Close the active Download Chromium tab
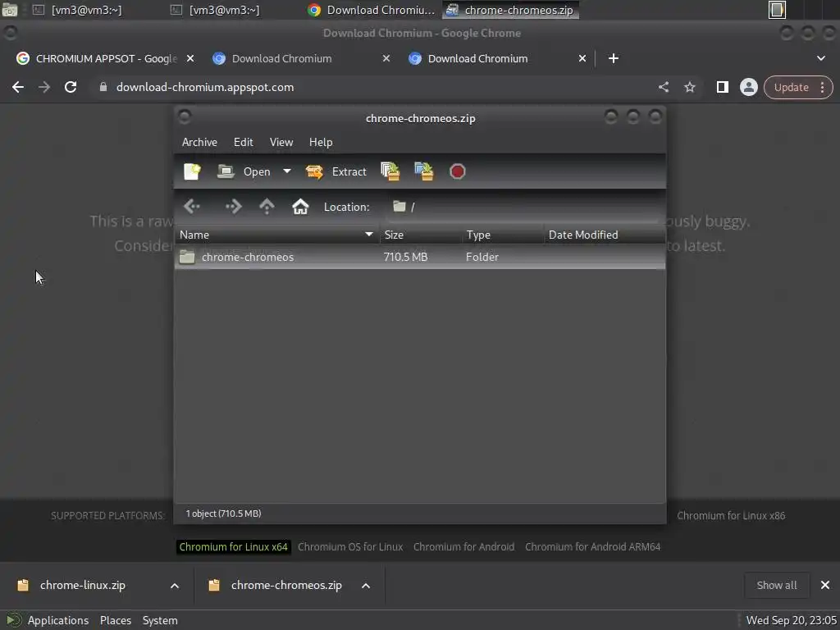This screenshot has width=840, height=630. [x=582, y=58]
